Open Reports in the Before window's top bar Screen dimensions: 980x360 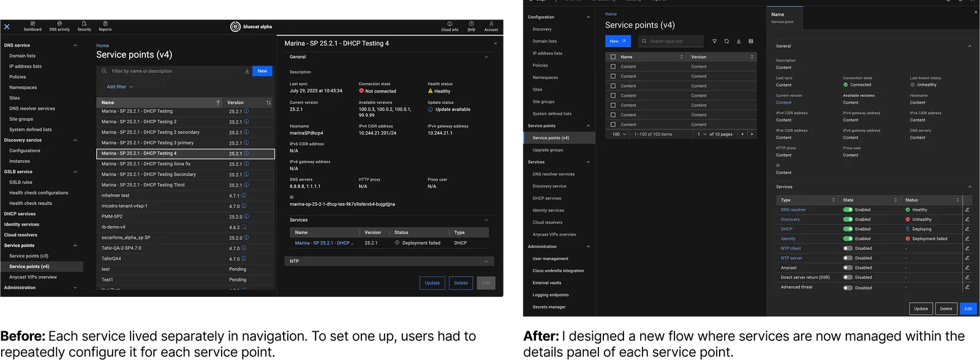(105, 26)
